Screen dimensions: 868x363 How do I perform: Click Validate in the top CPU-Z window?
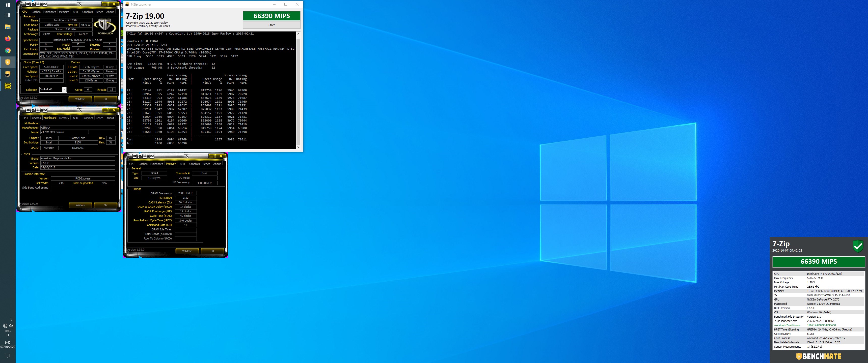80,99
